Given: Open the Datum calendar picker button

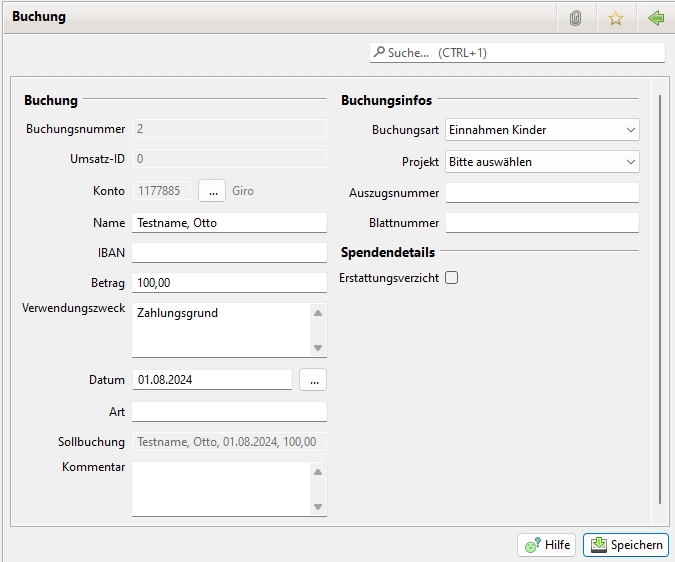Looking at the screenshot, I should click(312, 380).
